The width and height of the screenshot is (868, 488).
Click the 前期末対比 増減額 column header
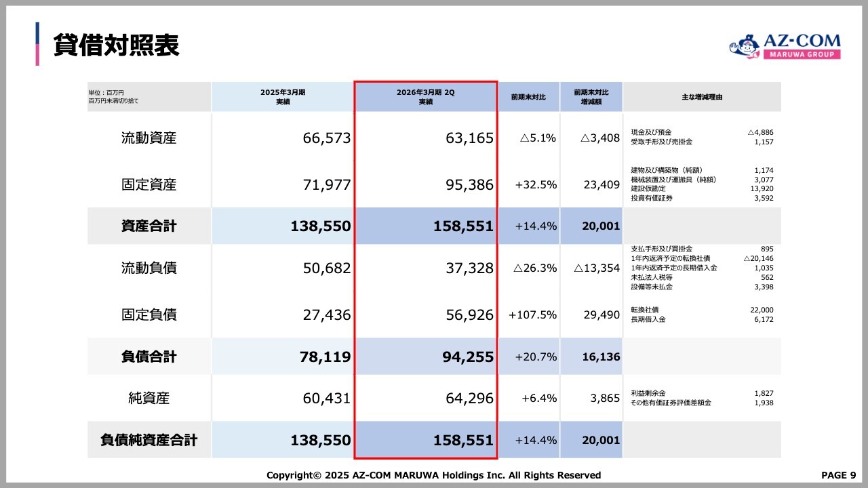591,97
